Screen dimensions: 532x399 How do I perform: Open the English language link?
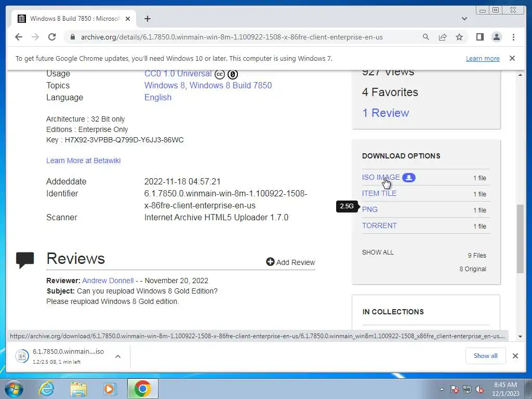coord(158,97)
